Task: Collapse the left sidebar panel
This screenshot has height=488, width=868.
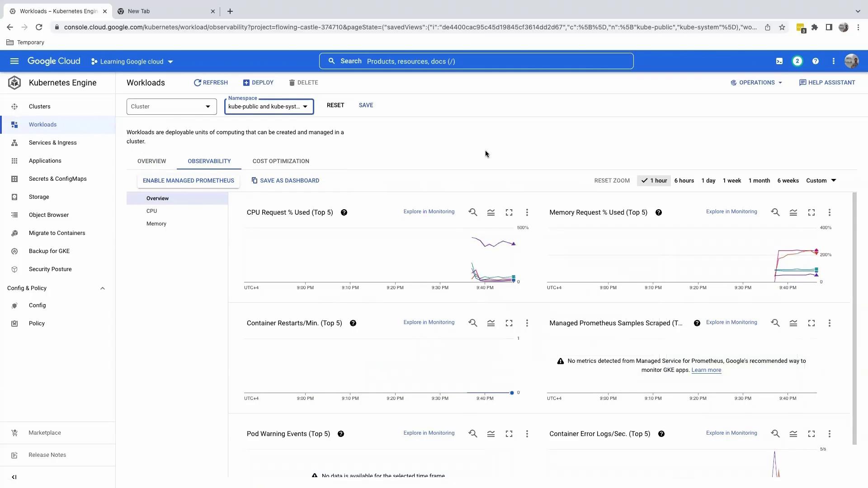Action: pyautogui.click(x=14, y=477)
